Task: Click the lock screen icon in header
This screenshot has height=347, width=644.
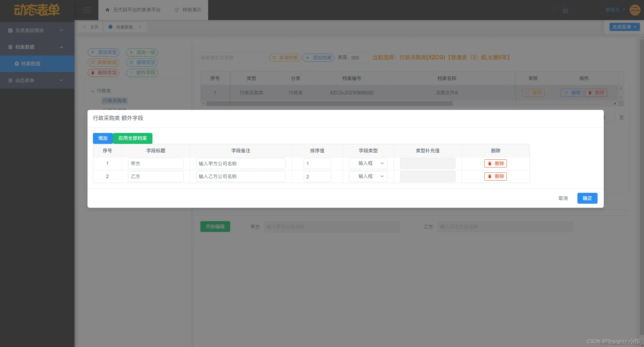Action: [565, 10]
